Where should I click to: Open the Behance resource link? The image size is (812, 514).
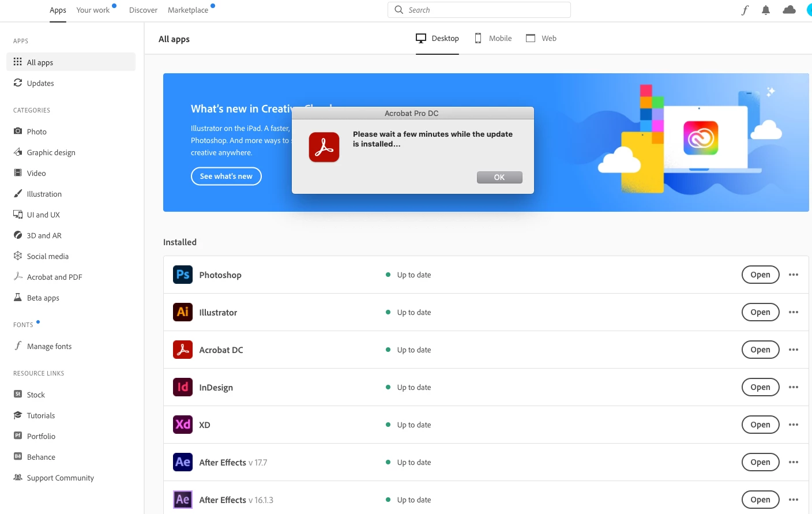point(71,457)
